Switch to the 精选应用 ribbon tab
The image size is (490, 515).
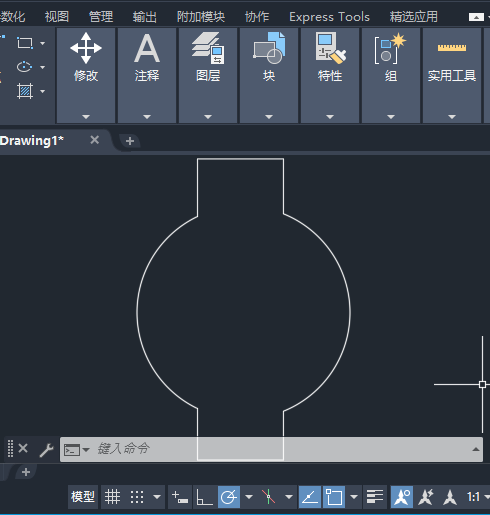tap(414, 17)
